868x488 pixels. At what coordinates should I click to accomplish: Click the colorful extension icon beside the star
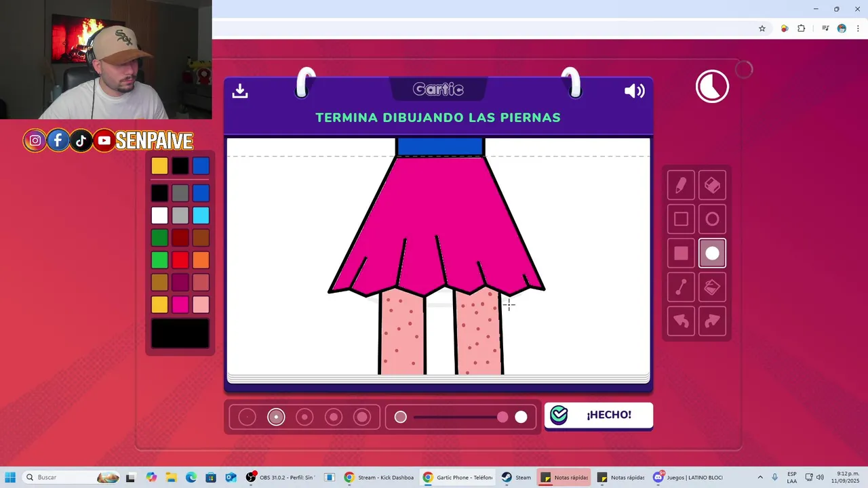pyautogui.click(x=785, y=28)
